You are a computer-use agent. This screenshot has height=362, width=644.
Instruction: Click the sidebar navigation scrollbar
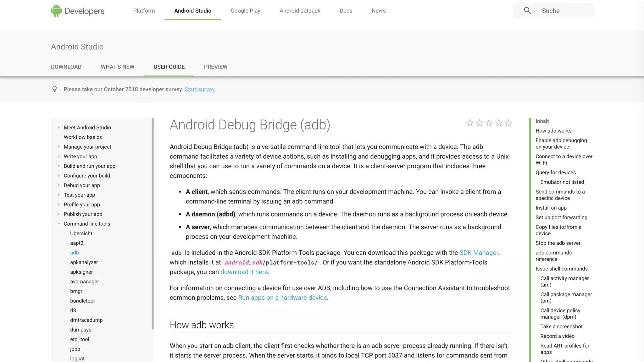[x=153, y=223]
